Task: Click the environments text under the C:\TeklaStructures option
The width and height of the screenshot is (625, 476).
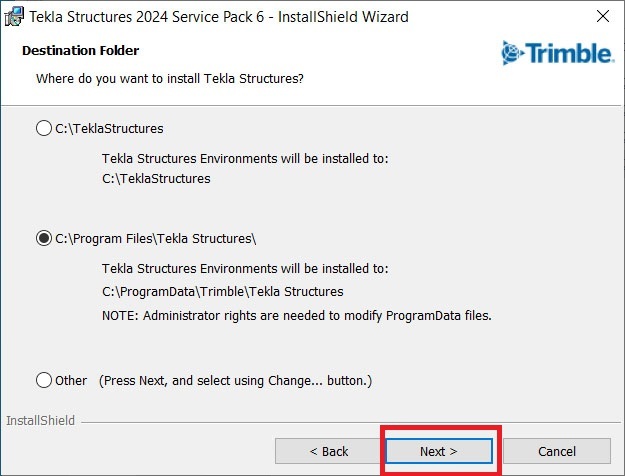Action: pyautogui.click(x=245, y=158)
